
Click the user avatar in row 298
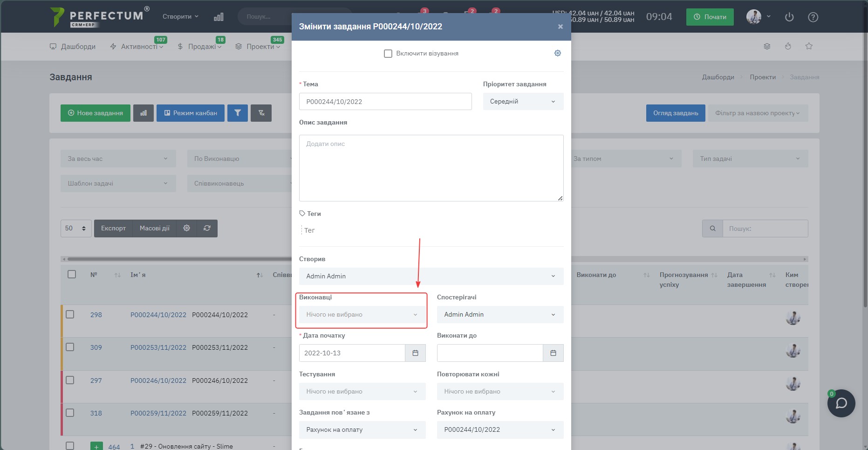tap(793, 318)
